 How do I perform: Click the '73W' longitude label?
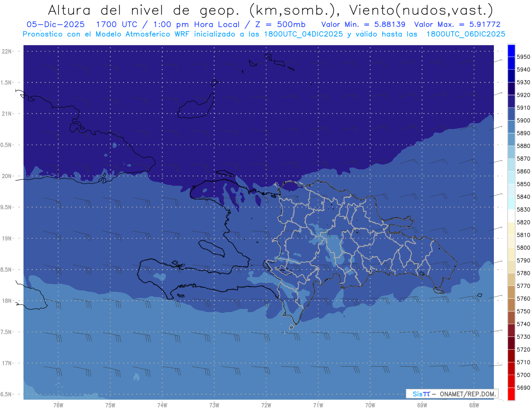(214, 405)
